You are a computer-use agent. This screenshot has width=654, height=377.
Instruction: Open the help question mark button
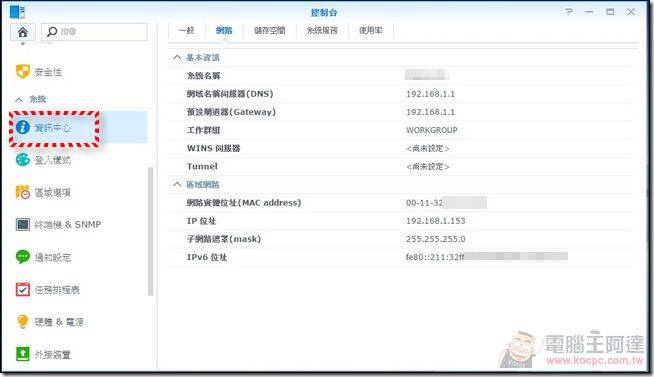coord(569,12)
